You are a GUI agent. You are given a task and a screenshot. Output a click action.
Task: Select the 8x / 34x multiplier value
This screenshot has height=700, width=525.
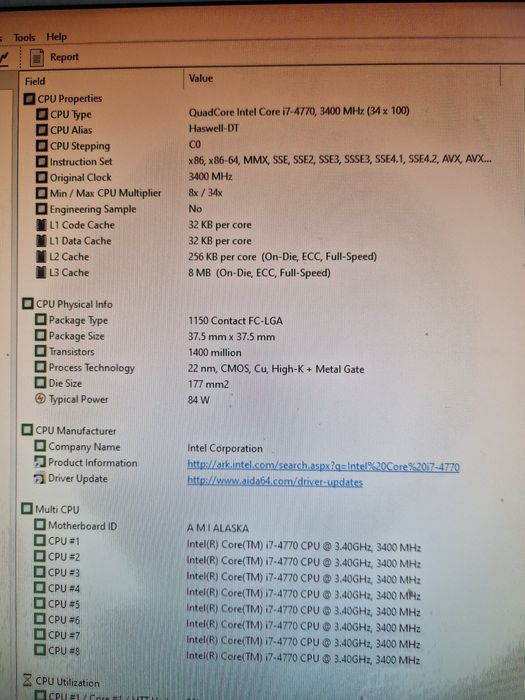tap(205, 193)
